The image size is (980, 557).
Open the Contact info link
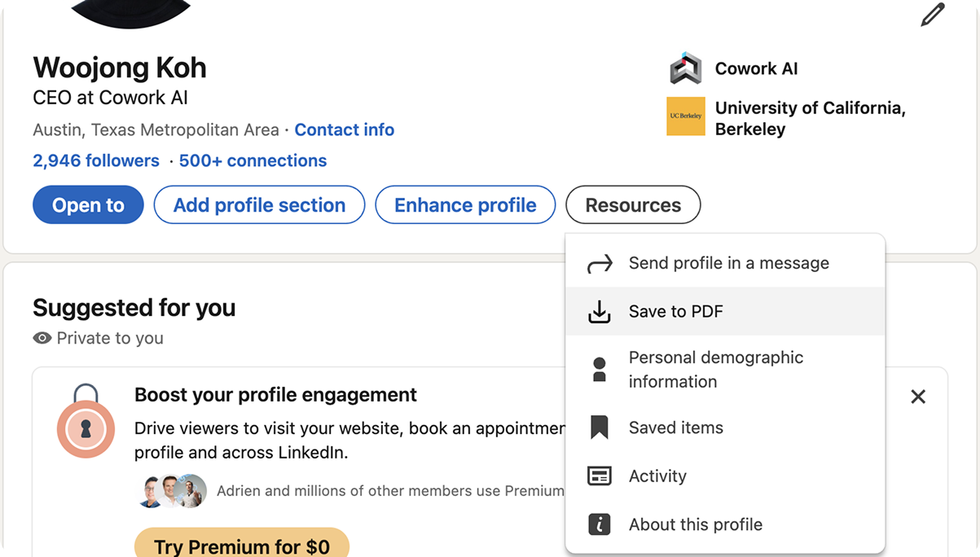pos(345,129)
